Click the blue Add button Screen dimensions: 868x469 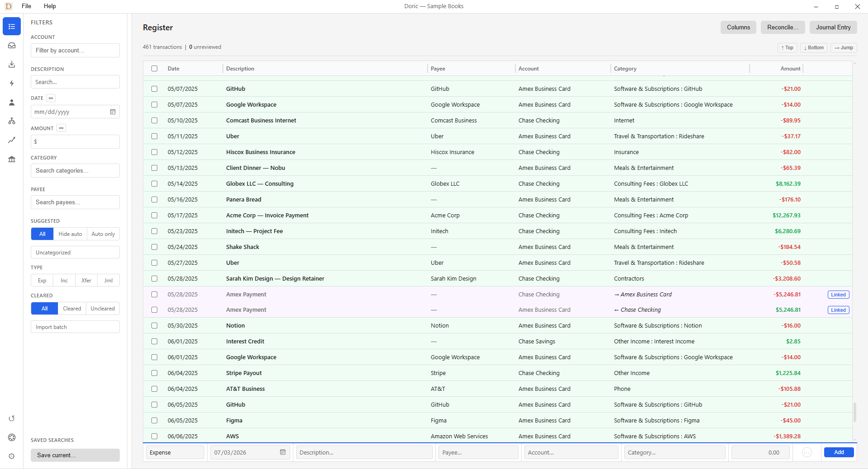pos(839,452)
